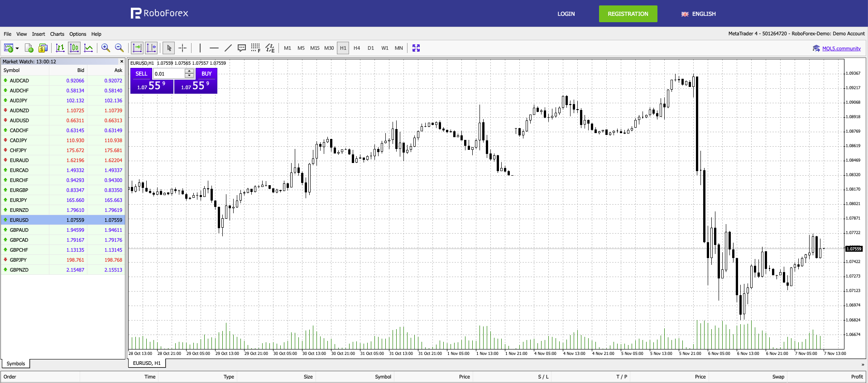Click the Ask column header
Screen dimensions: 868x383
point(106,70)
